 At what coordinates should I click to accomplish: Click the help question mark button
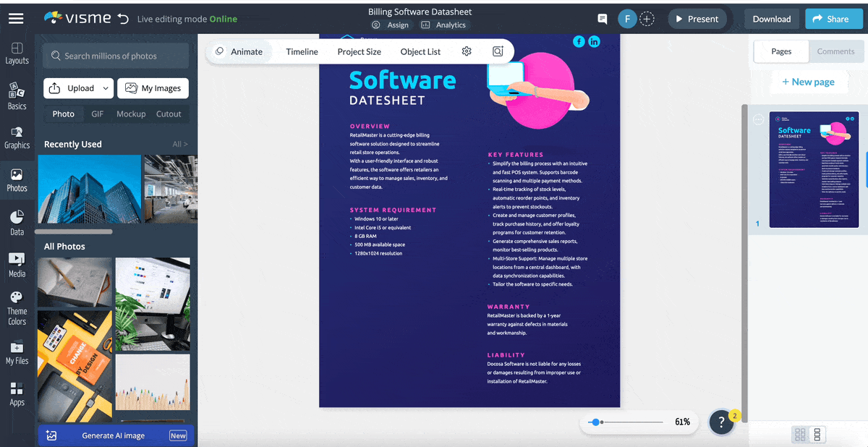[x=721, y=422]
